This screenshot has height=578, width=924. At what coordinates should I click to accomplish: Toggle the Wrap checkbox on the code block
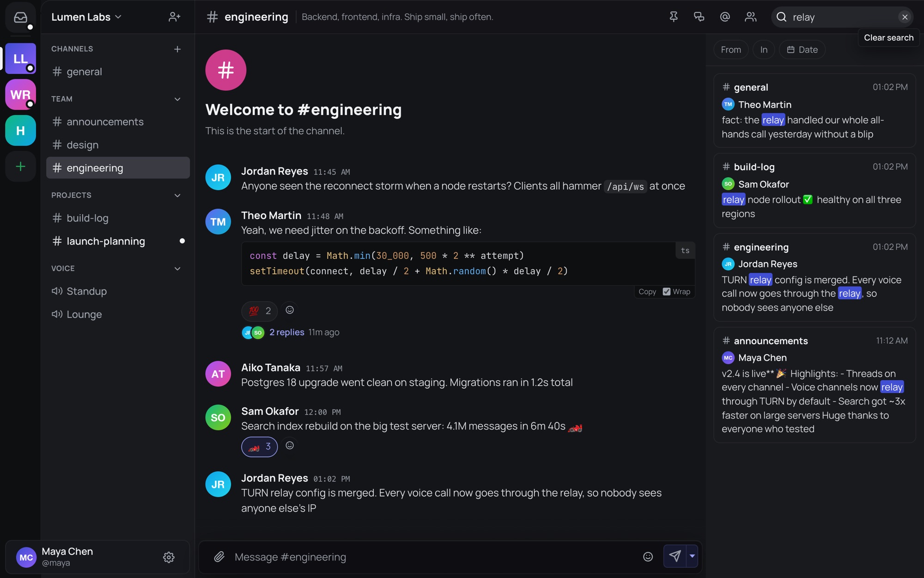click(x=666, y=292)
